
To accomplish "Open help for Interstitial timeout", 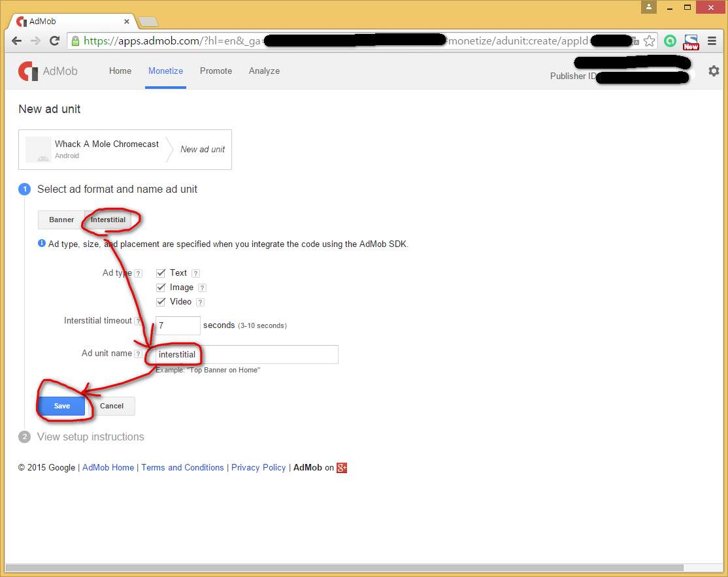I will (138, 321).
